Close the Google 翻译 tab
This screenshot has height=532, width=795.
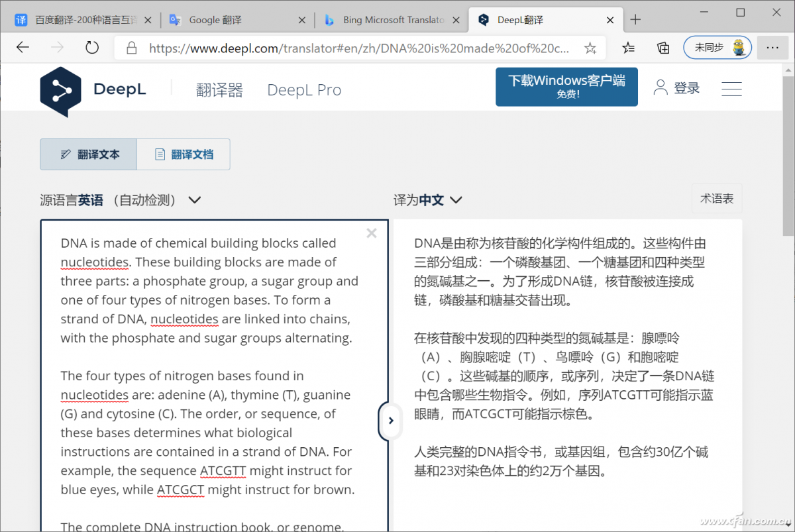[301, 20]
